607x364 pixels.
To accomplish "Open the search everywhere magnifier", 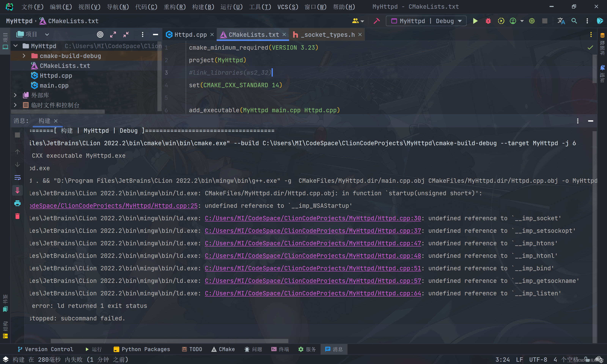I will 574,21.
